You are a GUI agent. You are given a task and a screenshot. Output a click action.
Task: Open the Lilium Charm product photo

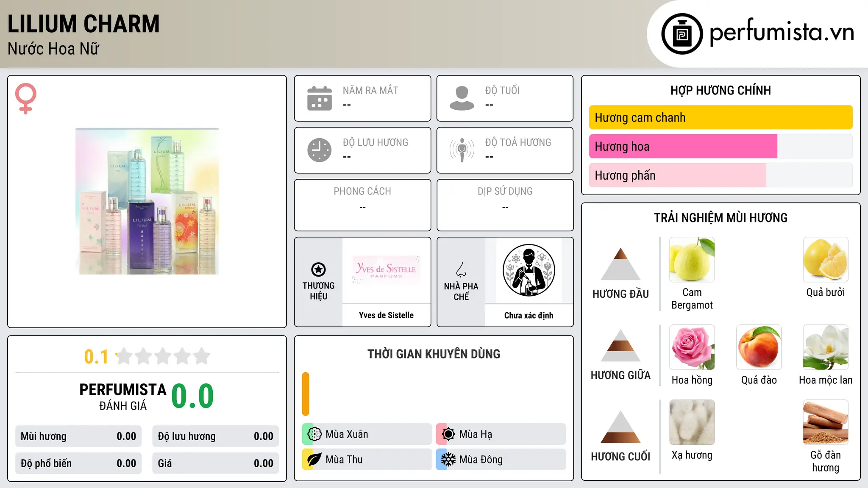[x=147, y=201]
